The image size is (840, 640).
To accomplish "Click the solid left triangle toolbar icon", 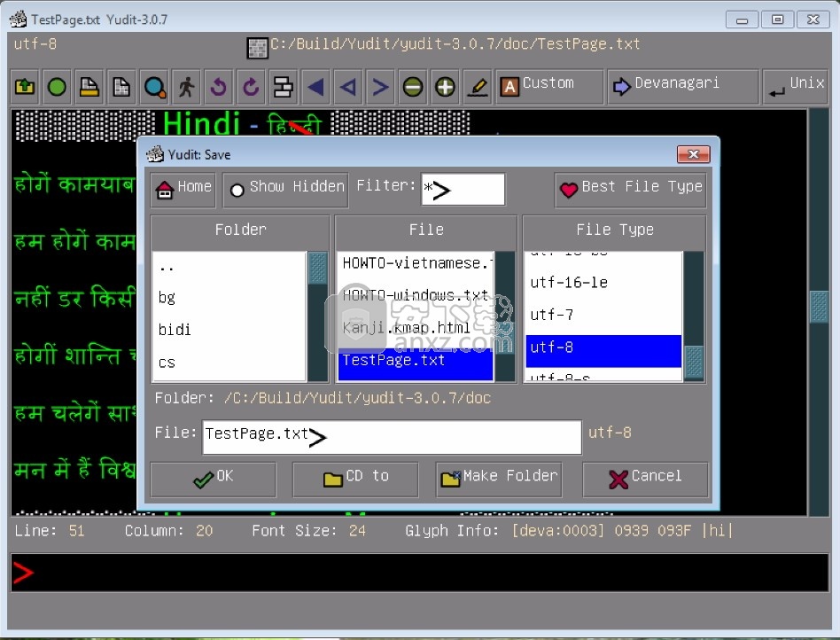I will point(316,86).
